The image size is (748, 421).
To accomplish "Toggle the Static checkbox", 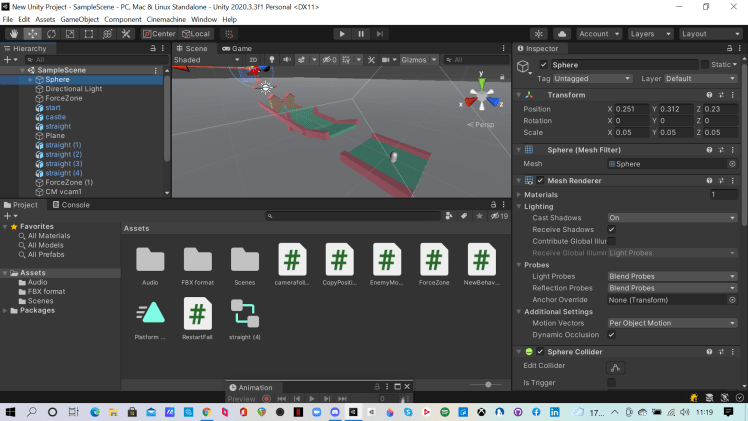I will click(x=704, y=64).
